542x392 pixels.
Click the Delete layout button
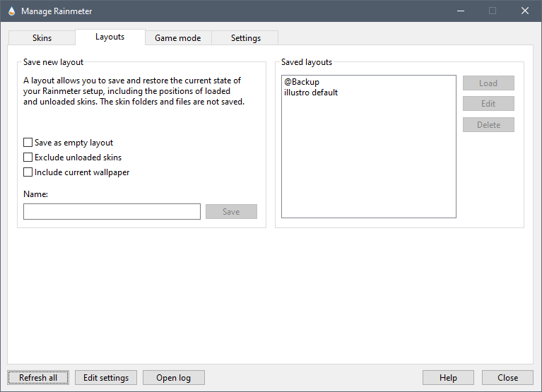[x=488, y=125]
